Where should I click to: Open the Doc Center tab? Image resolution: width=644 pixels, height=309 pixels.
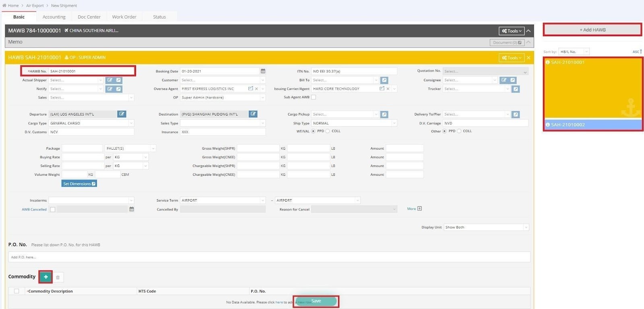(89, 17)
